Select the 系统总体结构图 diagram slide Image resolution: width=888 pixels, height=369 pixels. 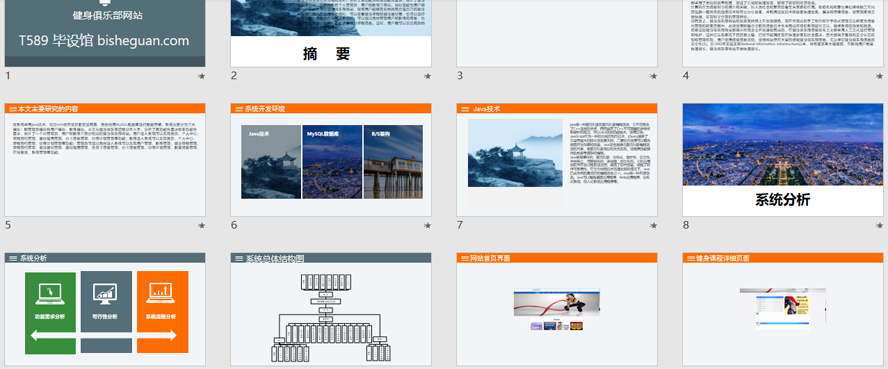tap(331, 310)
